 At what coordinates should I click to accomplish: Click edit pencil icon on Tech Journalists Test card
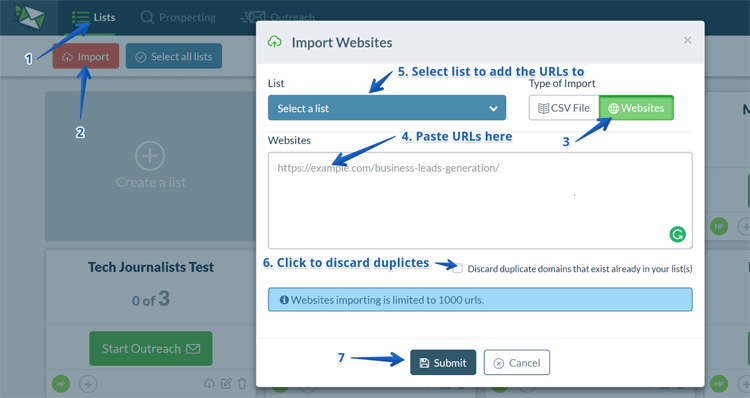pyautogui.click(x=226, y=384)
